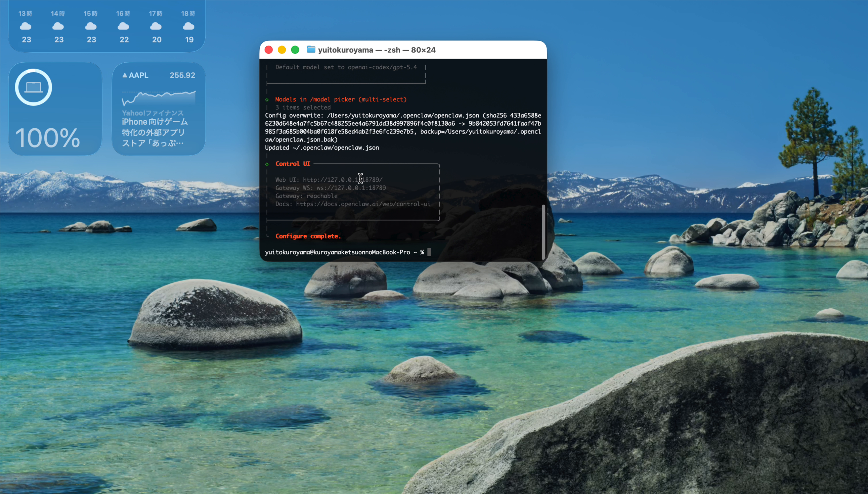Screen dimensions: 868x494
Task: Click the AAPL stock price chart
Action: (158, 98)
